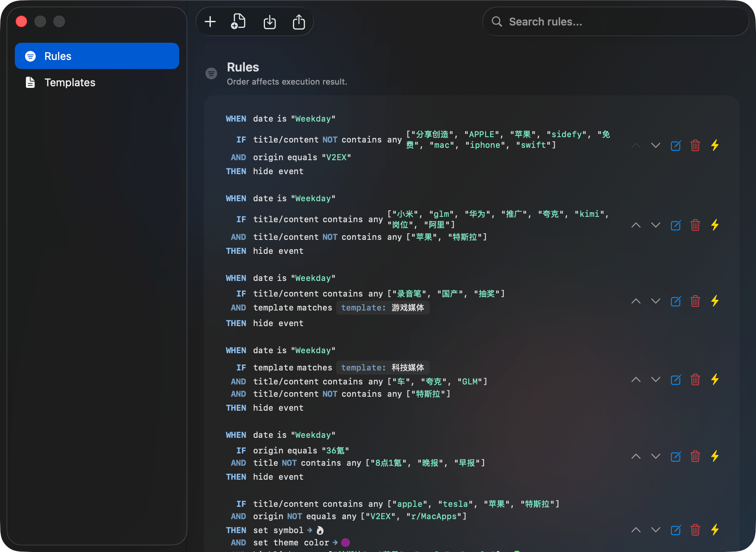Run the "36氪" rule via its lightning icon
This screenshot has height=552, width=756.
tap(715, 456)
